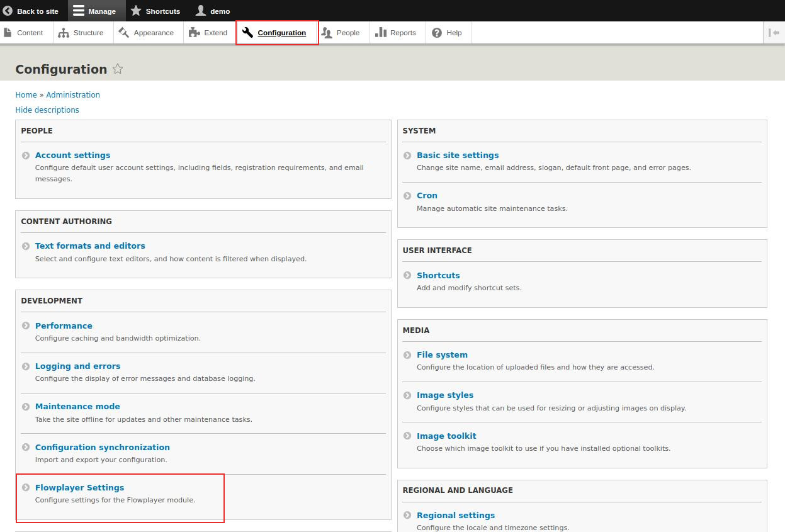Expand the chevron beside Account settings
785x532 pixels.
coord(25,155)
